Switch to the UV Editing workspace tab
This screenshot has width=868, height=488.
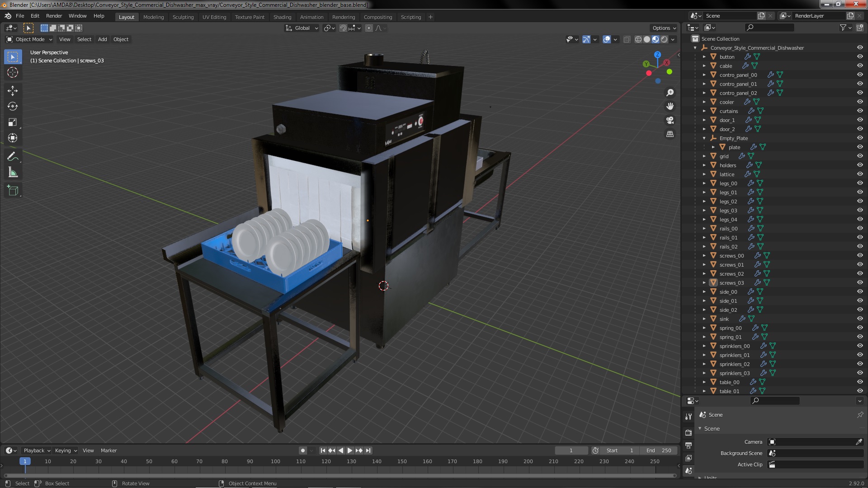(x=214, y=17)
